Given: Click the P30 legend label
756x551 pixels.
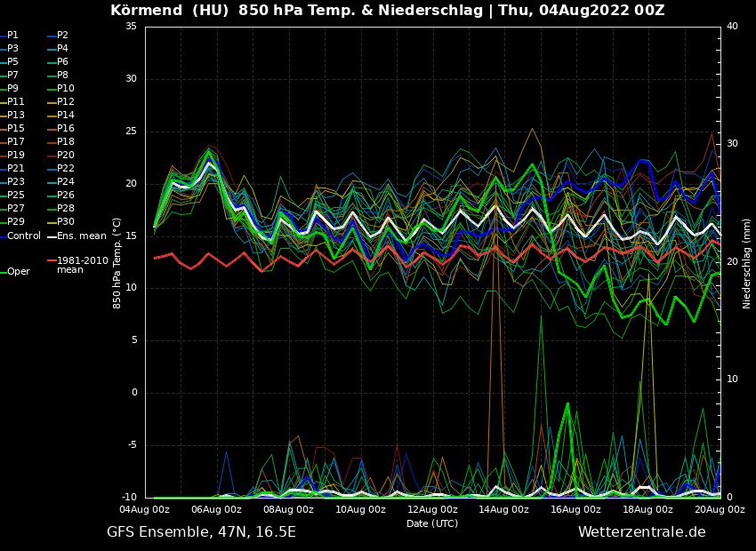Looking at the screenshot, I should pos(65,222).
